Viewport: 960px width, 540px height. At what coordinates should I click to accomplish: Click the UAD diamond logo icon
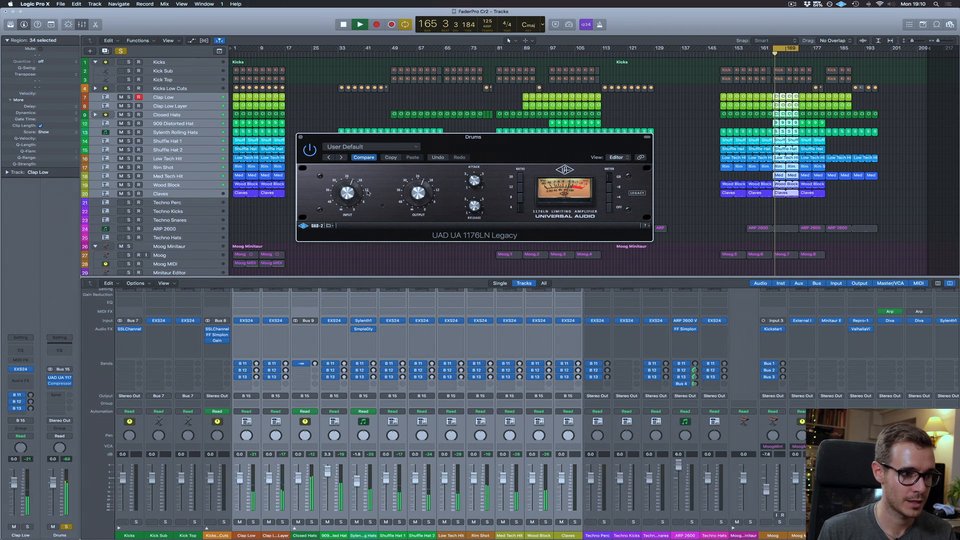pyautogui.click(x=304, y=225)
